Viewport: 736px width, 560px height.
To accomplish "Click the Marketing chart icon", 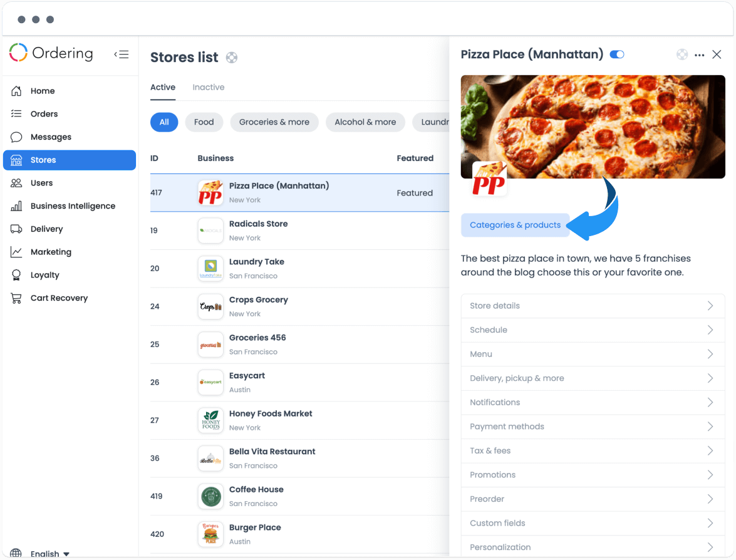I will [x=16, y=252].
